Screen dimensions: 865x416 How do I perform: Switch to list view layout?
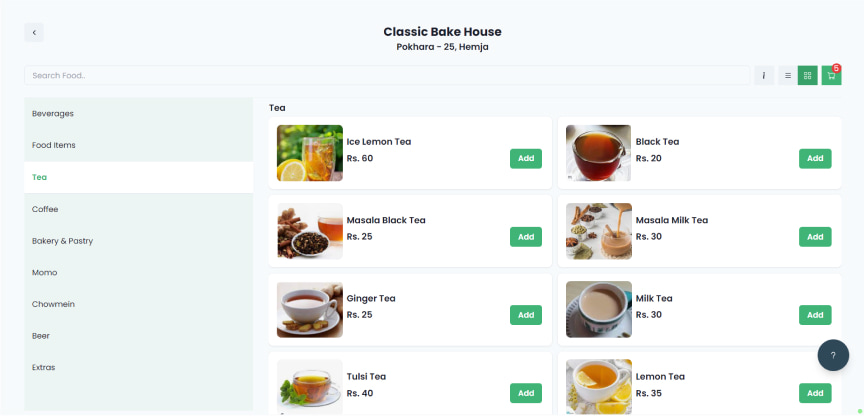pos(788,76)
